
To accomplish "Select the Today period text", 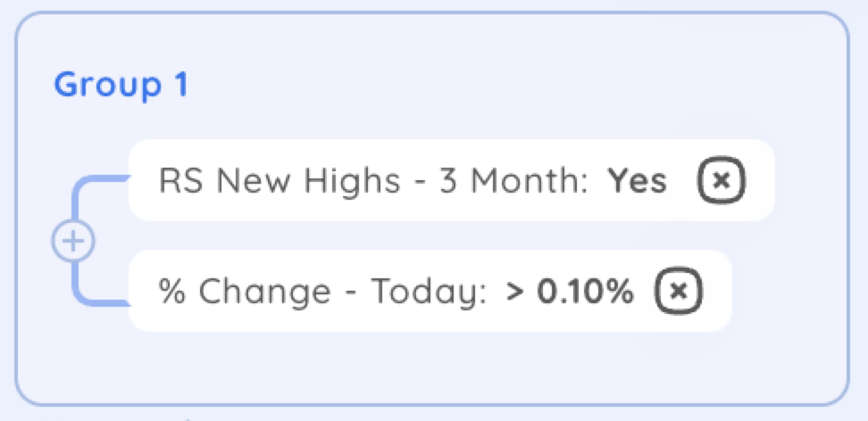I will tap(429, 292).
